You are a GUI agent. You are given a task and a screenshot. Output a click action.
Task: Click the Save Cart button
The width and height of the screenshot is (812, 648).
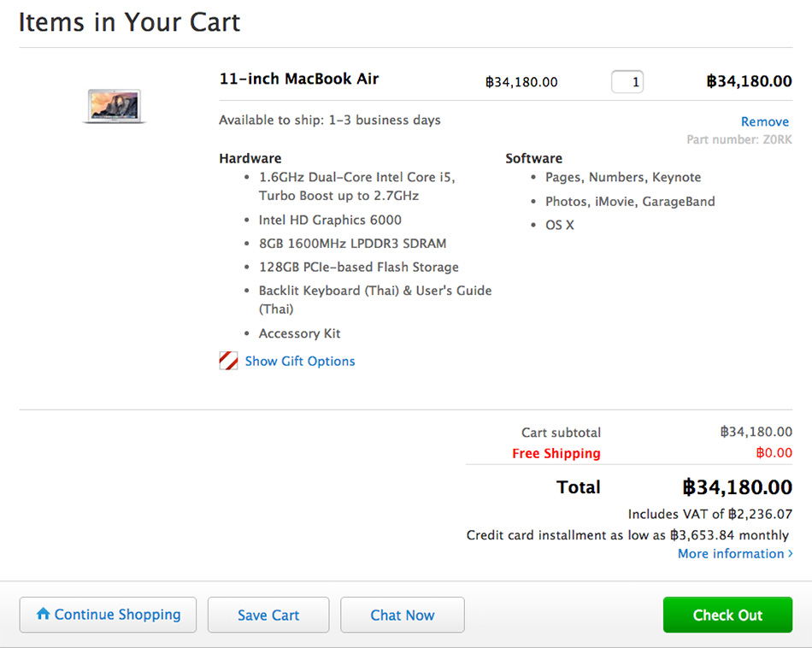pyautogui.click(x=268, y=615)
